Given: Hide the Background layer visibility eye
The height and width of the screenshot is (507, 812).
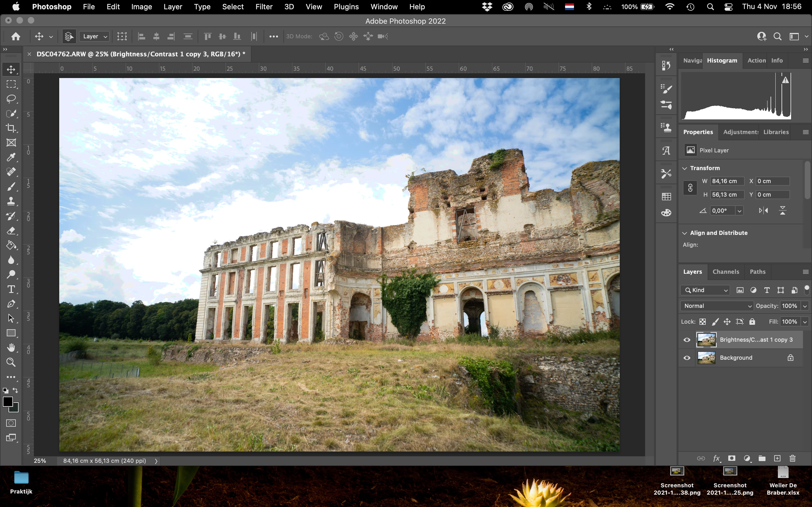Looking at the screenshot, I should click(687, 358).
